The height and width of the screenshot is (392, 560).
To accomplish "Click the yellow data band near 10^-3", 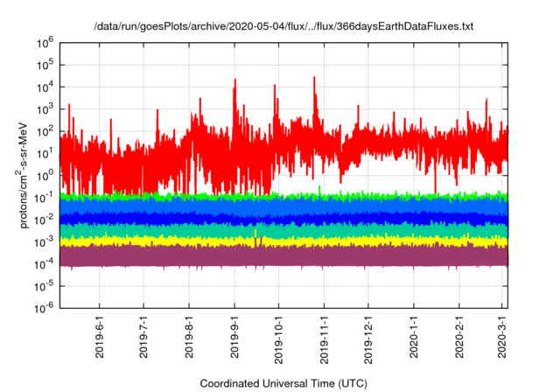I will (x=283, y=241).
